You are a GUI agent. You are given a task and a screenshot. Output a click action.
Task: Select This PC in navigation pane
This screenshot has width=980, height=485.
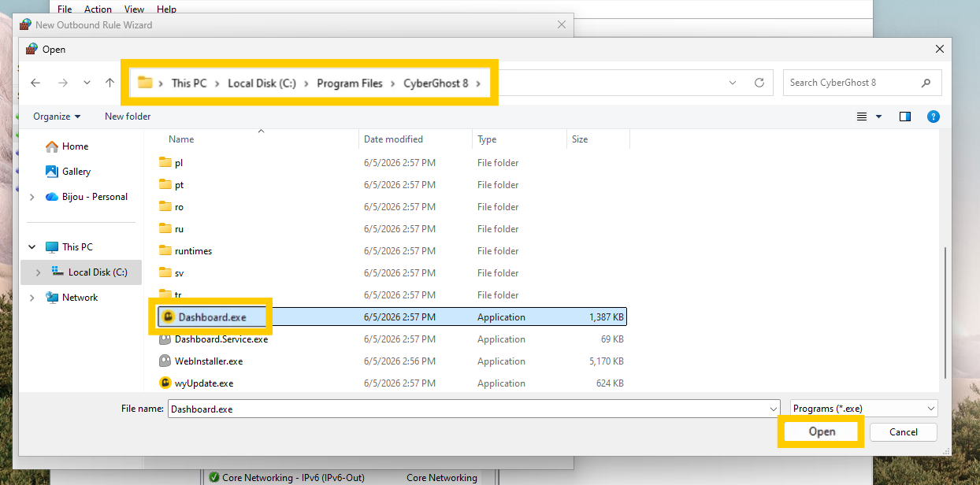[69, 247]
